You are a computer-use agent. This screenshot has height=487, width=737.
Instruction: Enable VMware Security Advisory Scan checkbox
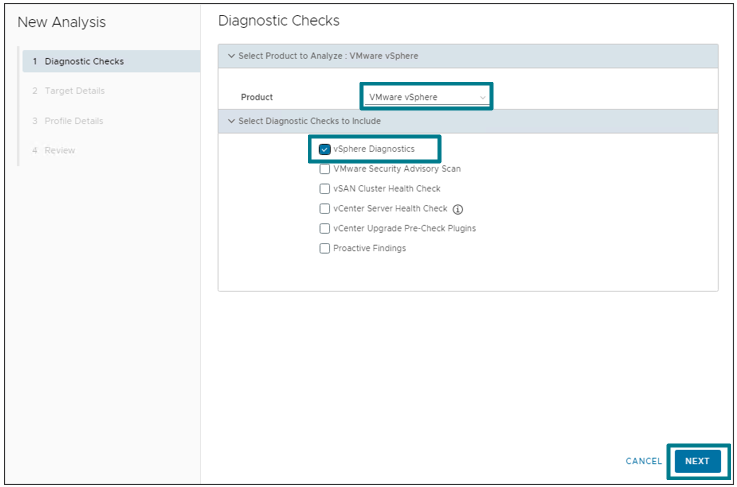[325, 169]
